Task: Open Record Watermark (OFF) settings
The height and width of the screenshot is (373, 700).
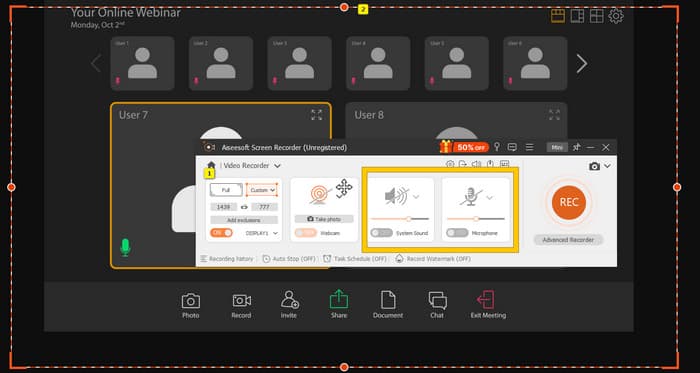Action: [x=433, y=259]
